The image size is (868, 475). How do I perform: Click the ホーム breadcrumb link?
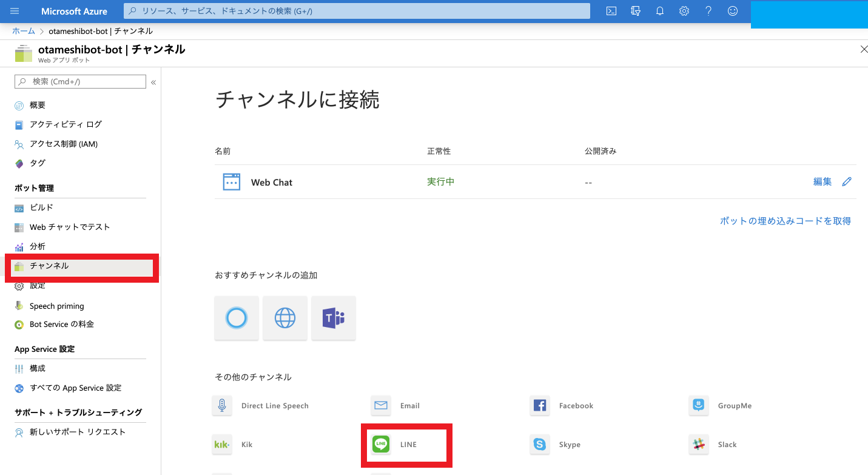pos(23,31)
